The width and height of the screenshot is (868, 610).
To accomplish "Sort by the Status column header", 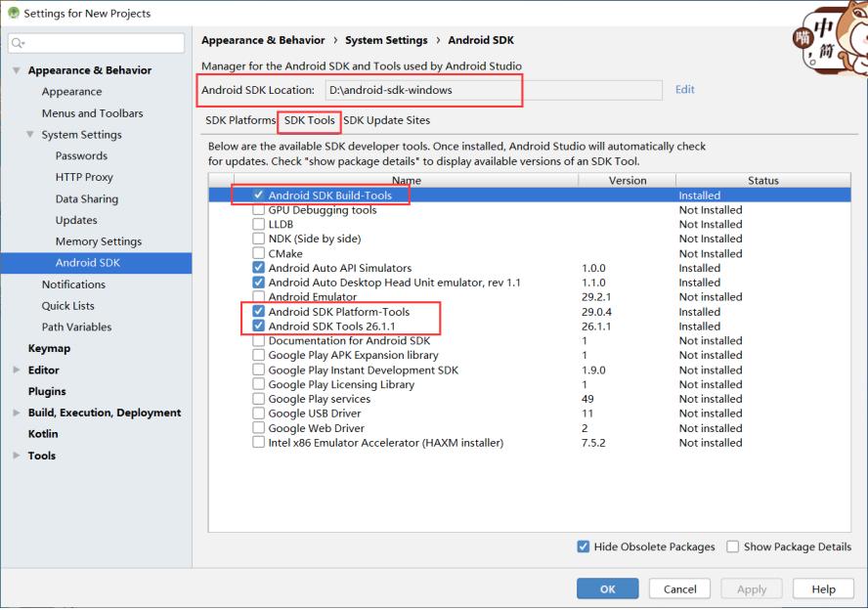I will 763,181.
